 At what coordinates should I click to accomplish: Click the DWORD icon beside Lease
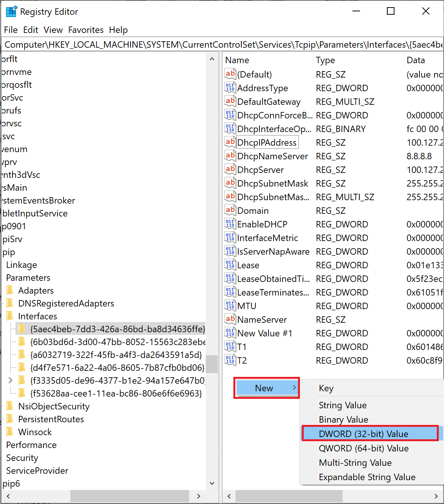230,264
